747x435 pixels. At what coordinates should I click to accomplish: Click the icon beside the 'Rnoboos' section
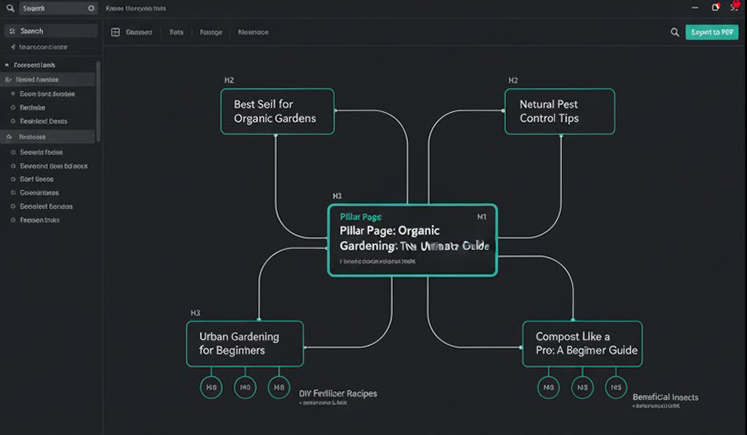click(x=9, y=137)
